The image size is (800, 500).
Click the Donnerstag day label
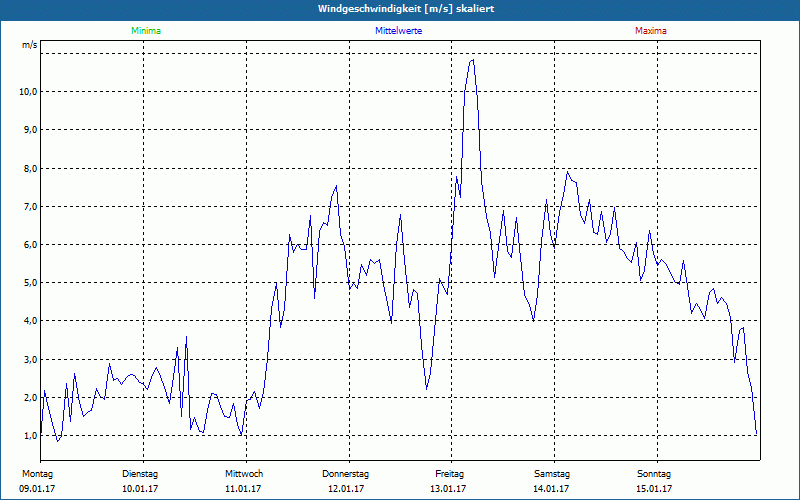pyautogui.click(x=345, y=474)
